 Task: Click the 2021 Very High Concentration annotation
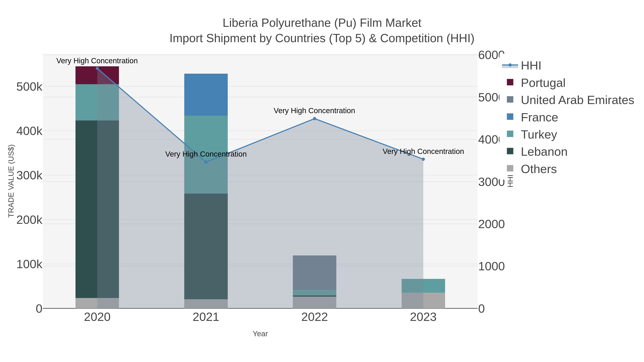click(206, 154)
